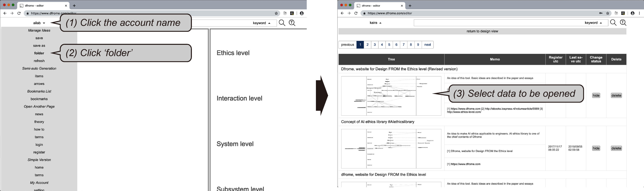Open profile icon in left browser window
Screen dimensions: 644x191
point(302,13)
